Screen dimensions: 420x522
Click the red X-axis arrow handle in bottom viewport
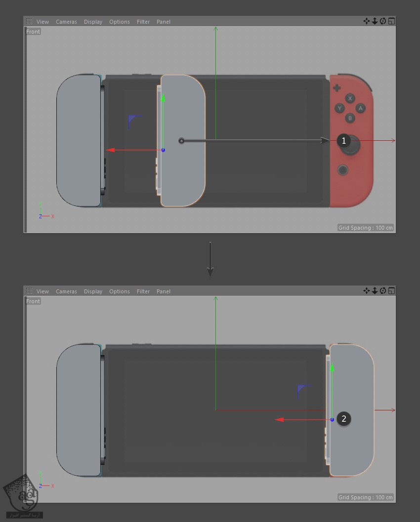tap(280, 420)
